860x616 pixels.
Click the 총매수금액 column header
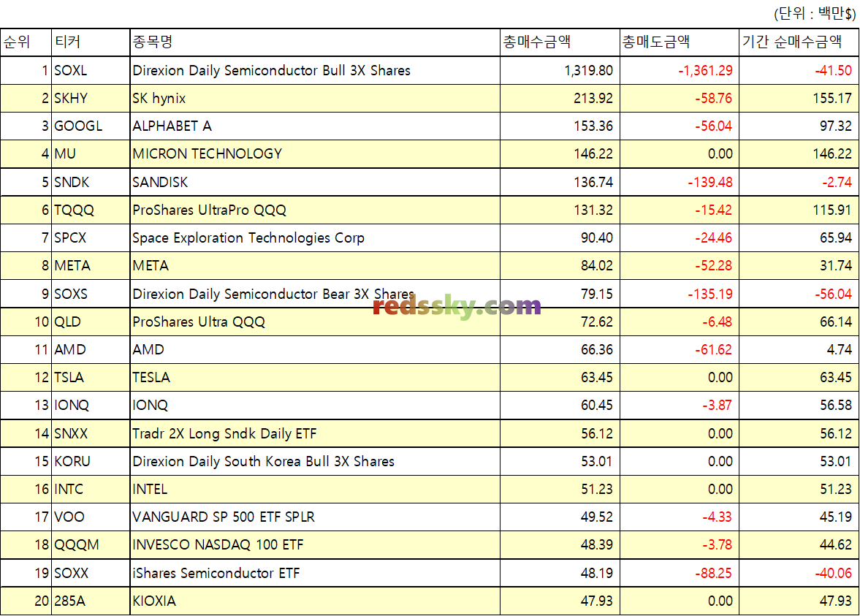(x=560, y=42)
